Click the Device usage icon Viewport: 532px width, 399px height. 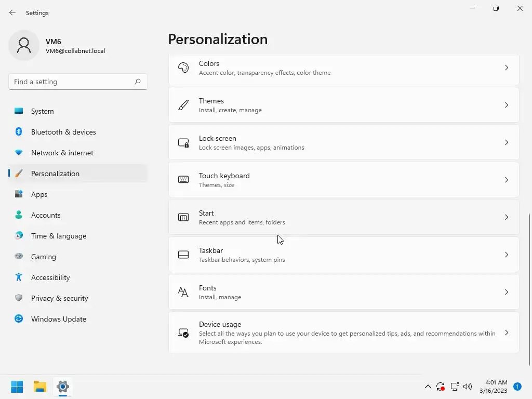pyautogui.click(x=183, y=332)
